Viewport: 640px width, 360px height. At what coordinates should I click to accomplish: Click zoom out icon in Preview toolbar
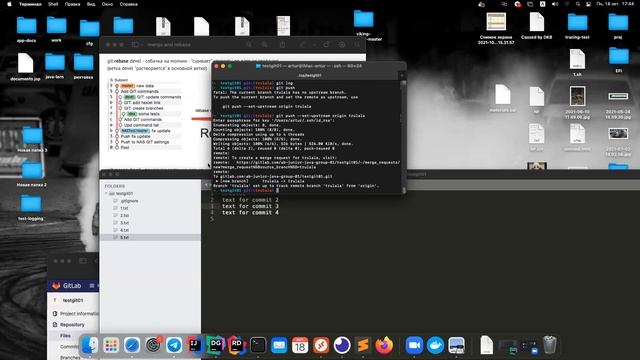[249, 44]
